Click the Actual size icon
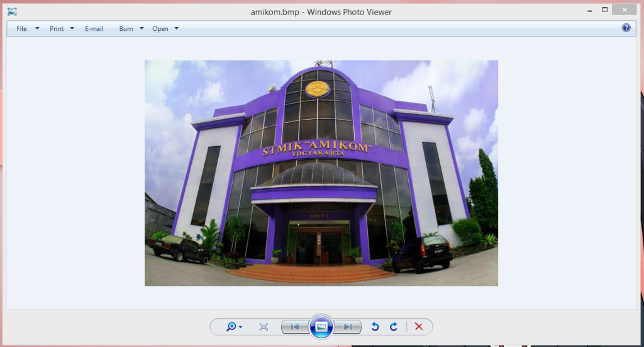Screen dimensions: 644x347 (264, 327)
